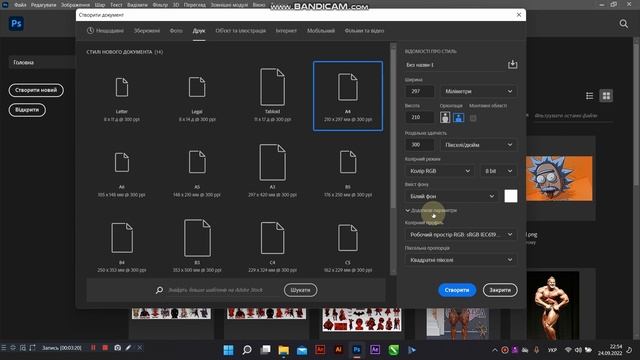Click Create new on home screen
The image size is (640, 360).
click(x=36, y=90)
